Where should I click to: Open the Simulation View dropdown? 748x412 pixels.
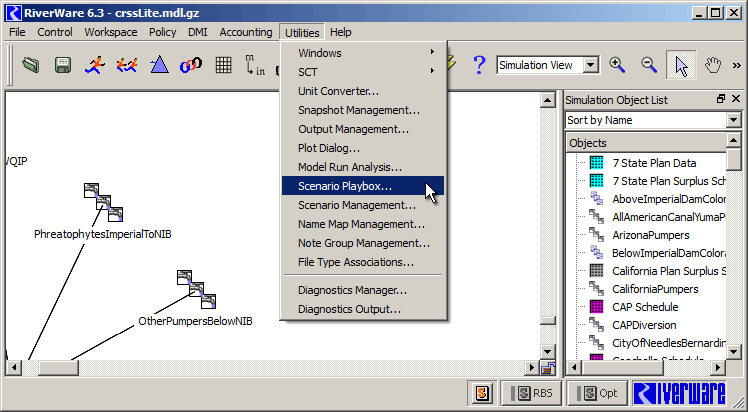point(591,65)
